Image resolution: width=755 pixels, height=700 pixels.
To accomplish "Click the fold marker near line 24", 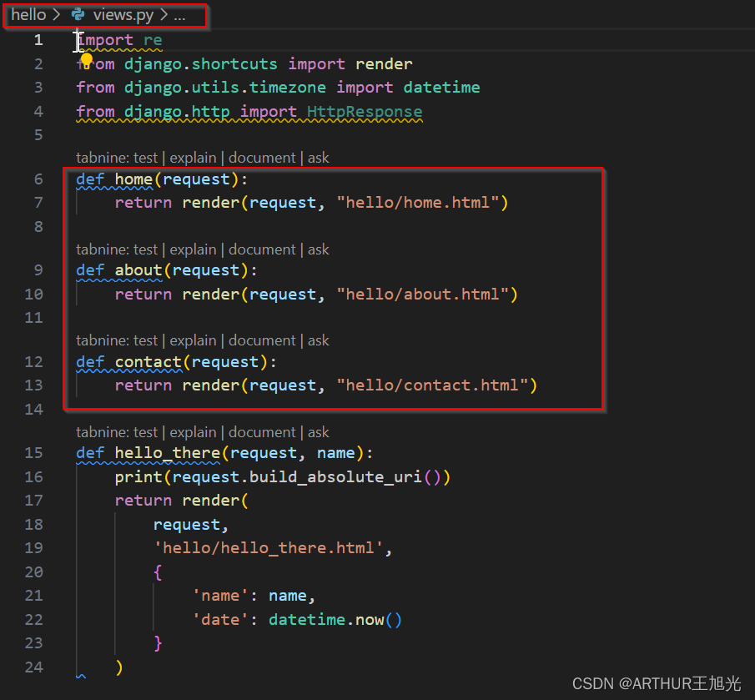I will (x=80, y=678).
